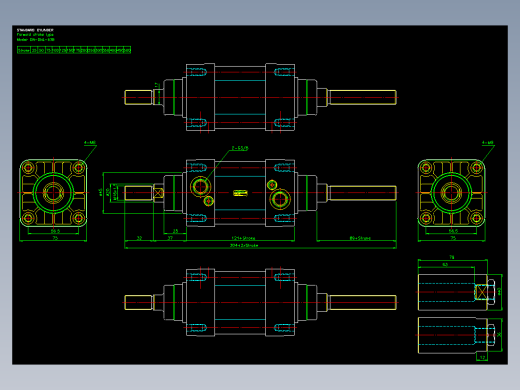Click the 56.5 dimension under the right end view
This screenshot has width=520, height=390.
pos(453,231)
